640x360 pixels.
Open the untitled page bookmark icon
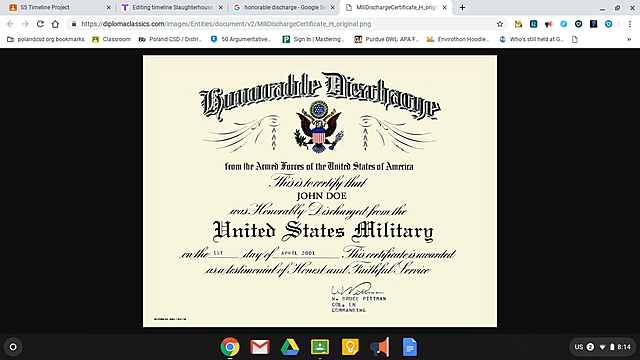[x=575, y=39]
